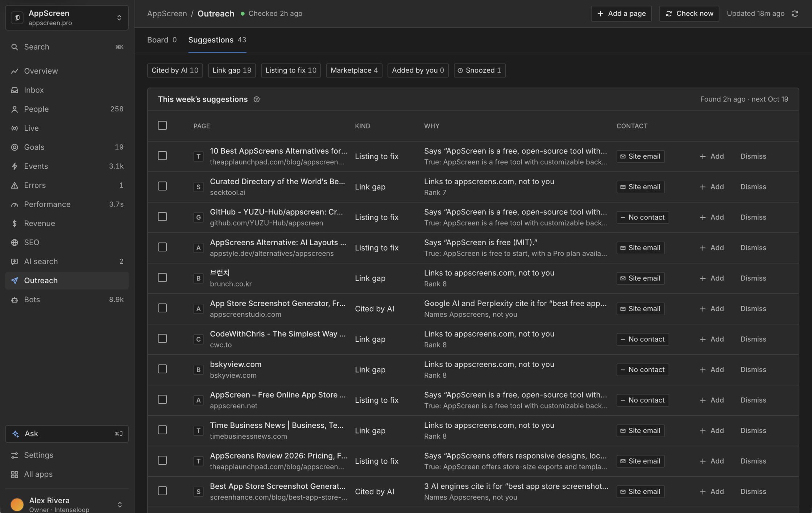Check the seektool.ai row checkbox
The height and width of the screenshot is (513, 812).
pos(162,186)
